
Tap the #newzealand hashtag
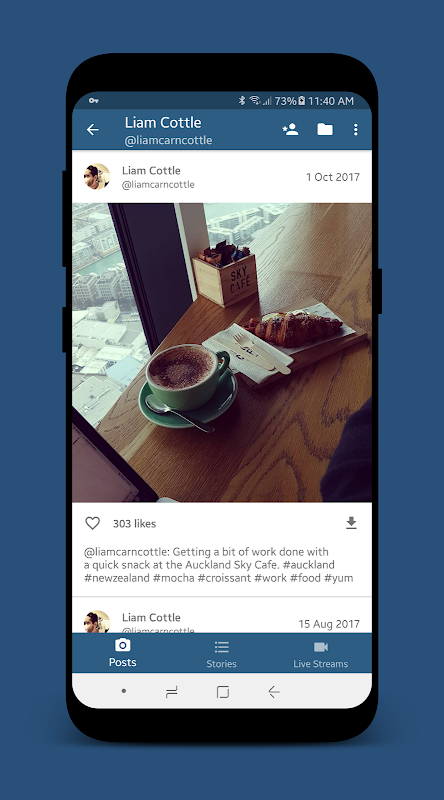pyautogui.click(x=117, y=578)
